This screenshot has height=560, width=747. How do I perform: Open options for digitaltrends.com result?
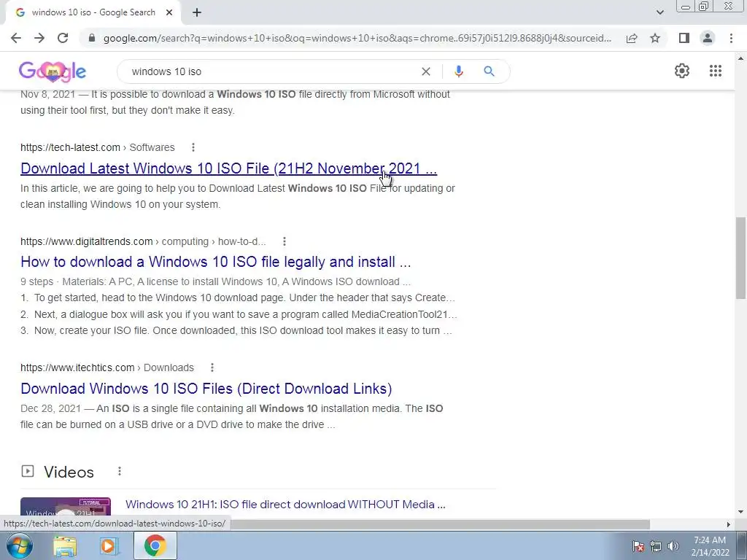[x=284, y=241]
